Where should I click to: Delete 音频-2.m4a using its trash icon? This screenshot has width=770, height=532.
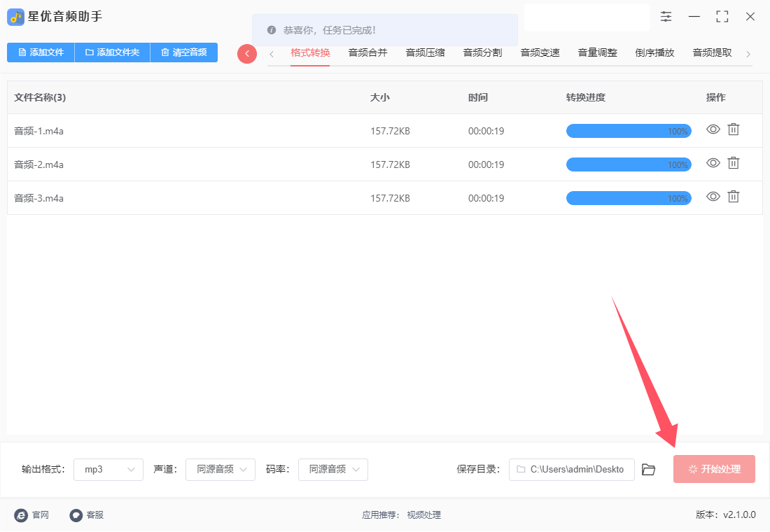pos(733,162)
